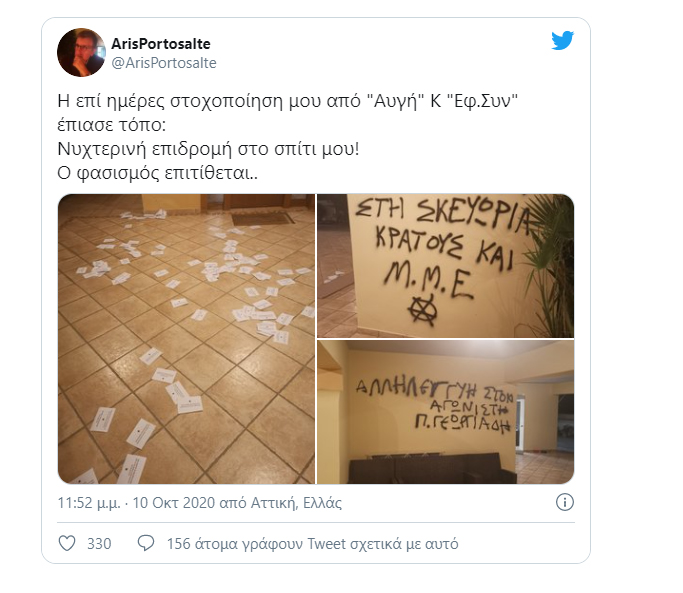Open the @ArisPortosalte handle link
This screenshot has width=683, height=593.
tap(164, 63)
